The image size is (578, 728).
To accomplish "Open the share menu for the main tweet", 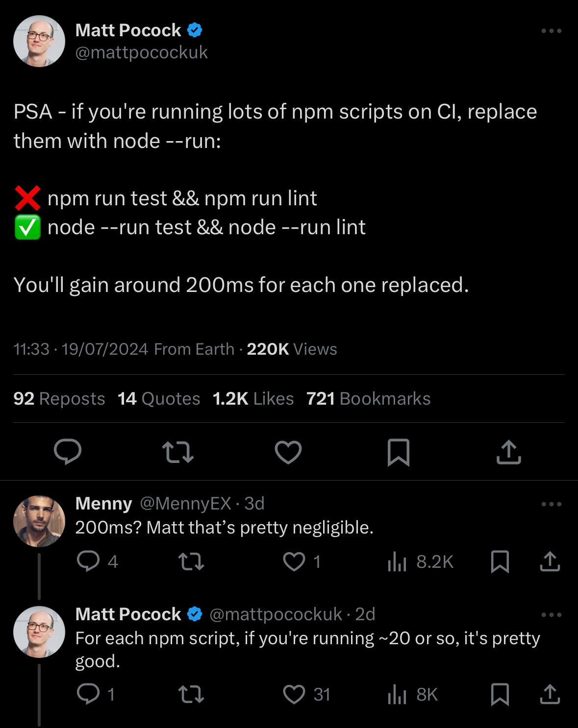I will (508, 452).
